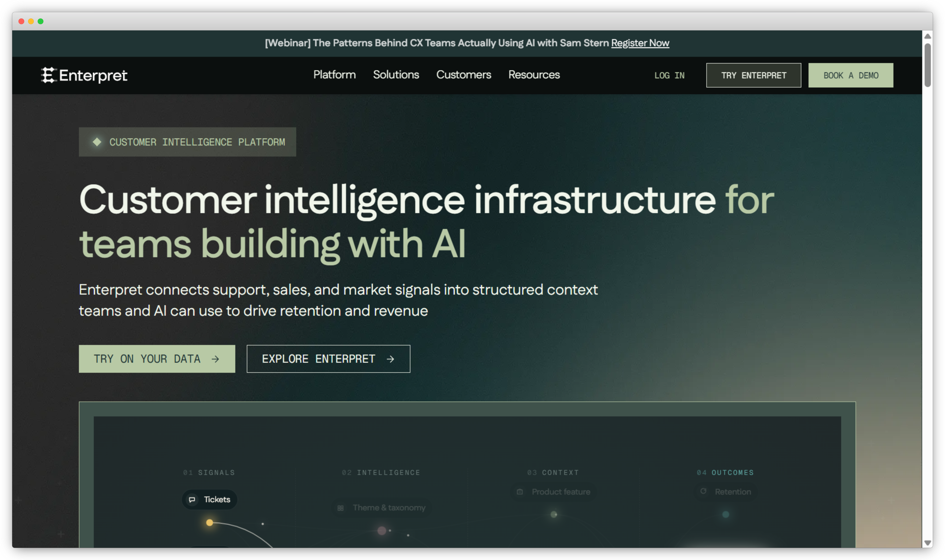The height and width of the screenshot is (560, 945).
Task: Select the Retention outcome chip
Action: [x=725, y=492]
